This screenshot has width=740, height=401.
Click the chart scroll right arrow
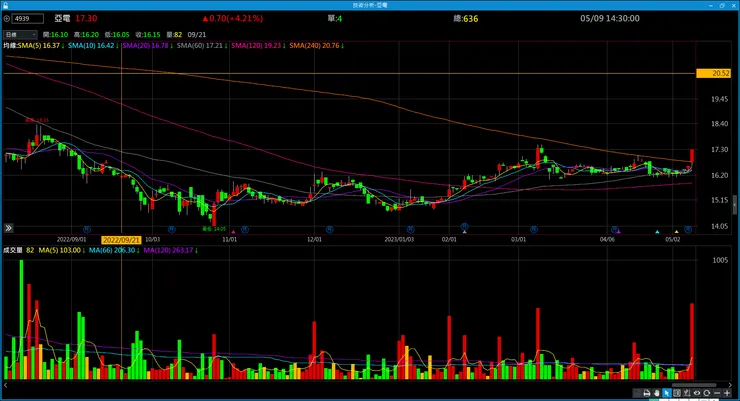pyautogui.click(x=730, y=385)
